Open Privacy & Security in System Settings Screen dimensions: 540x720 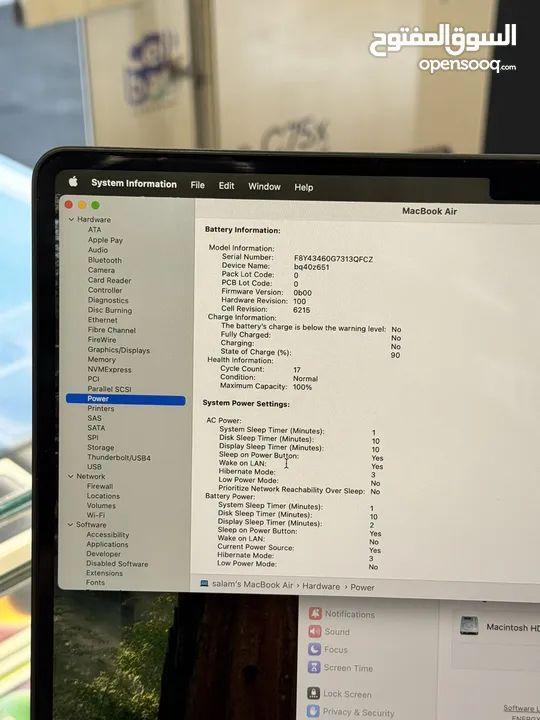351,712
